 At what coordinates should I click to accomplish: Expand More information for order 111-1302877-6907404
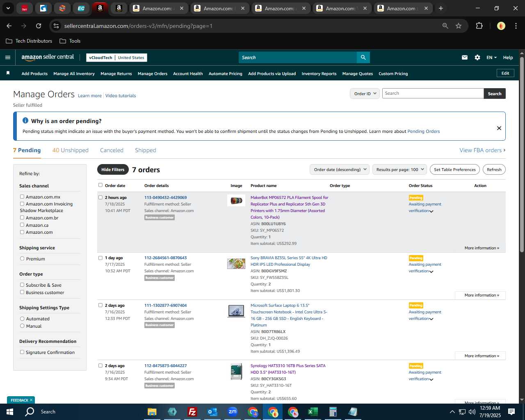click(x=480, y=356)
